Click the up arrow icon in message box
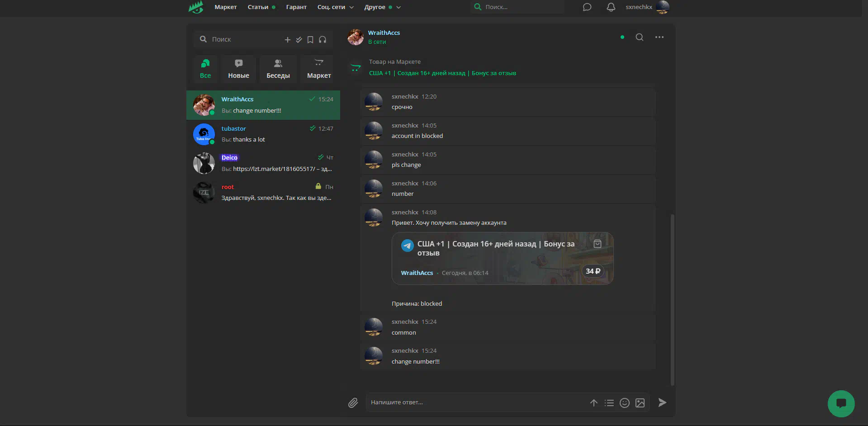 [x=594, y=402]
